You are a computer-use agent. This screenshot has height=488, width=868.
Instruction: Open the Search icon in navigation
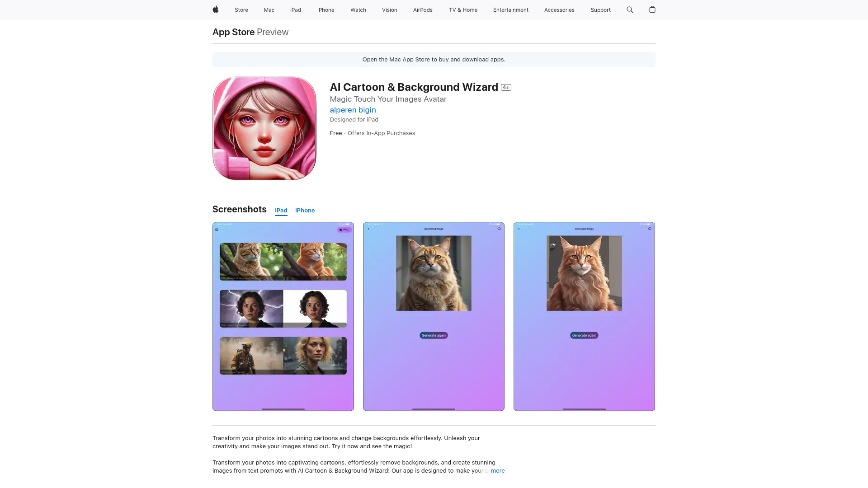coord(630,9)
